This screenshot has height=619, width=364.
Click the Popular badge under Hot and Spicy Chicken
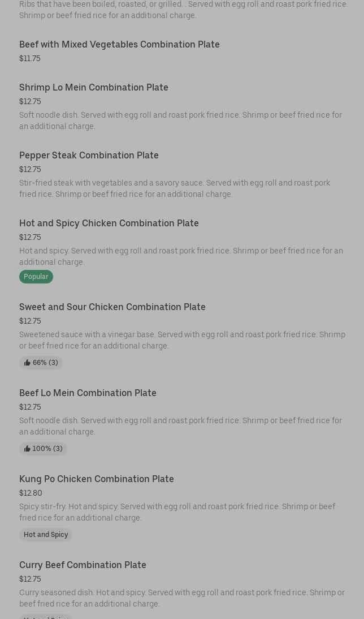click(36, 277)
